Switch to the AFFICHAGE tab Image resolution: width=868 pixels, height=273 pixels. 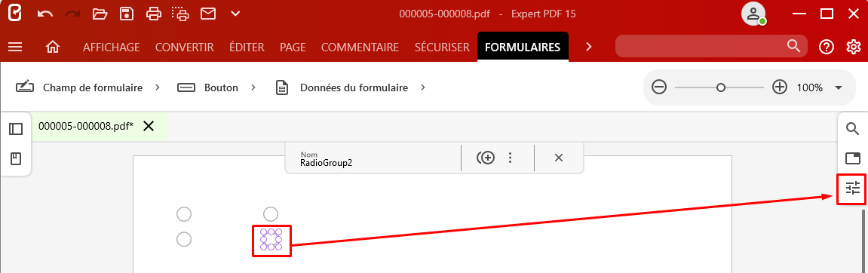pos(112,47)
